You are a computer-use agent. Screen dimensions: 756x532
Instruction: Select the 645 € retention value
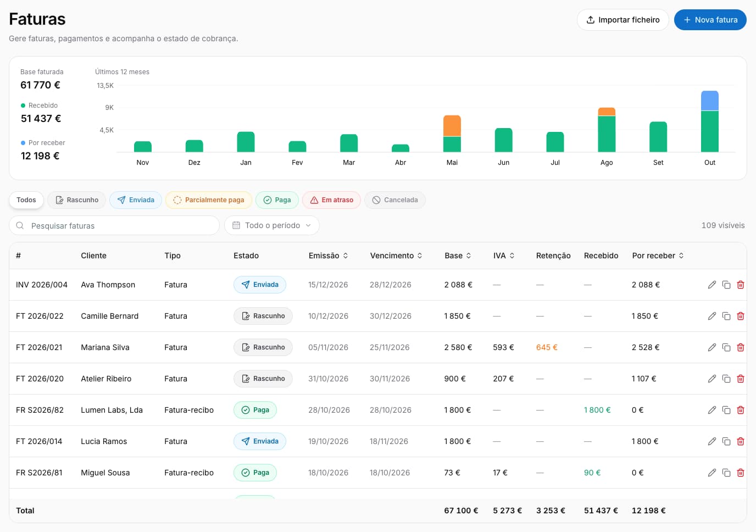(547, 347)
